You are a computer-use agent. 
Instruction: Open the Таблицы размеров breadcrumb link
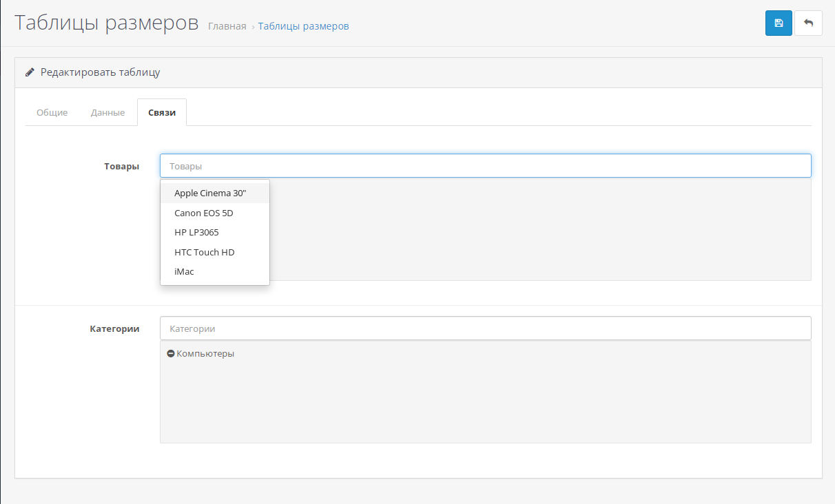pyautogui.click(x=303, y=26)
